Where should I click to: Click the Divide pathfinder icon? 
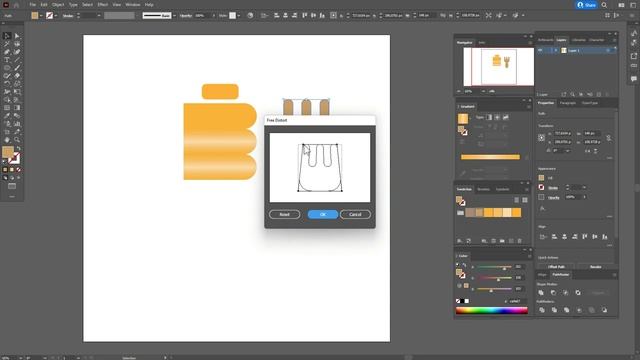pos(542,310)
